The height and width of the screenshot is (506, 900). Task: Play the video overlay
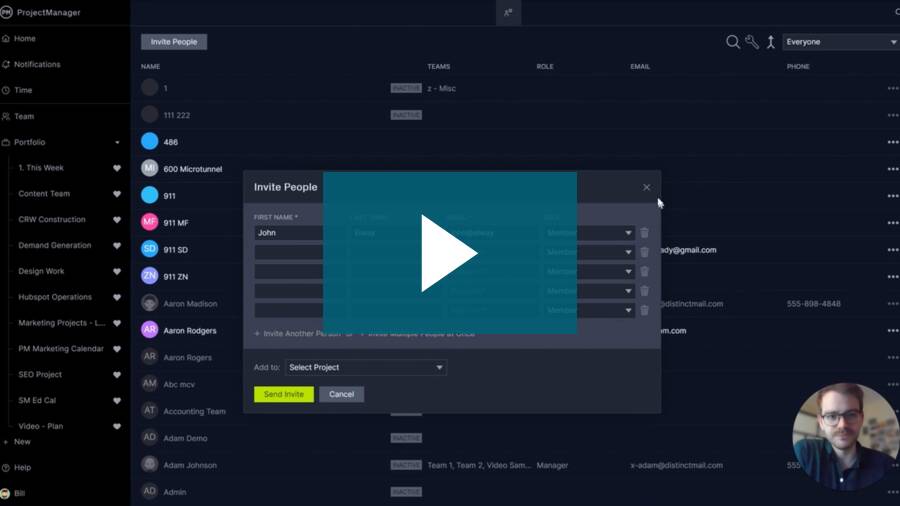449,253
